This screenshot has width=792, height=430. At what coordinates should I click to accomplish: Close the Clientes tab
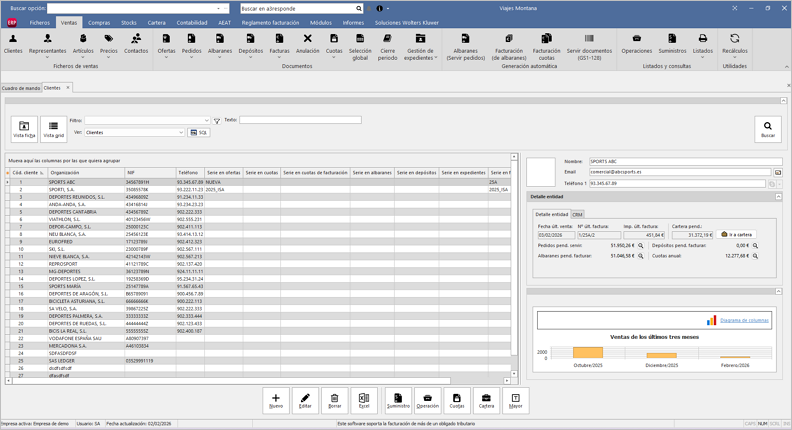pos(68,87)
